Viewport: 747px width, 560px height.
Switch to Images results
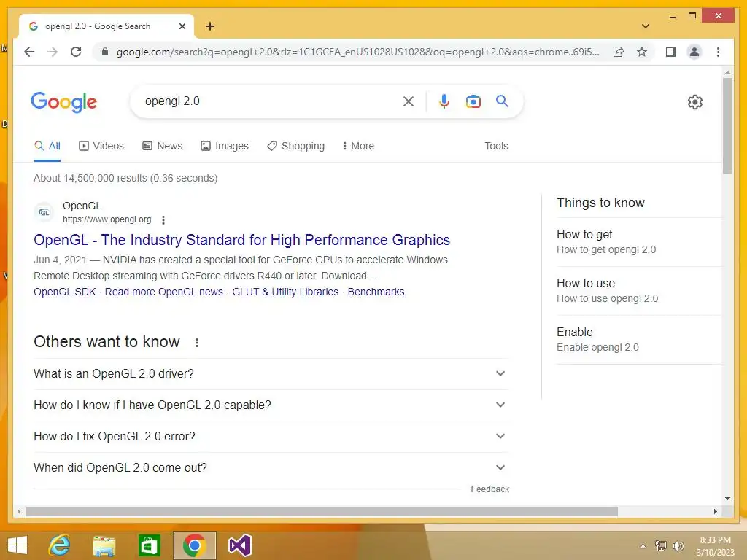coord(225,146)
